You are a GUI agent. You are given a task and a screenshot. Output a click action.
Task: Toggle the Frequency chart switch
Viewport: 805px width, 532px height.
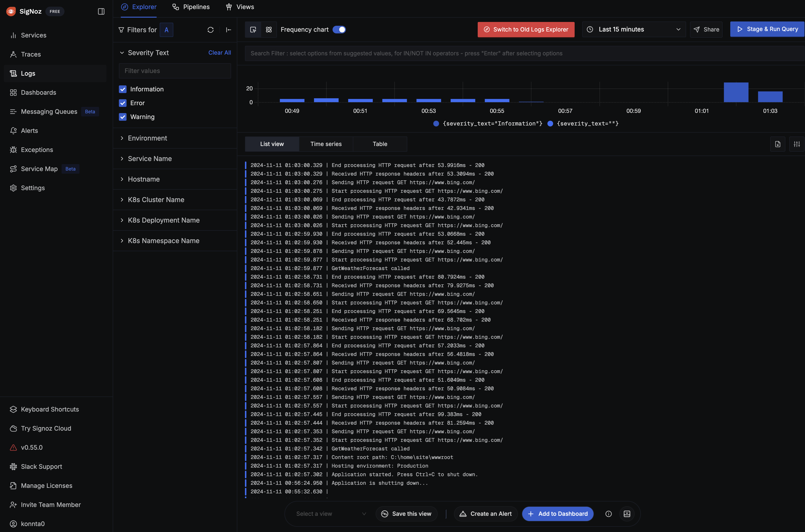pos(339,30)
